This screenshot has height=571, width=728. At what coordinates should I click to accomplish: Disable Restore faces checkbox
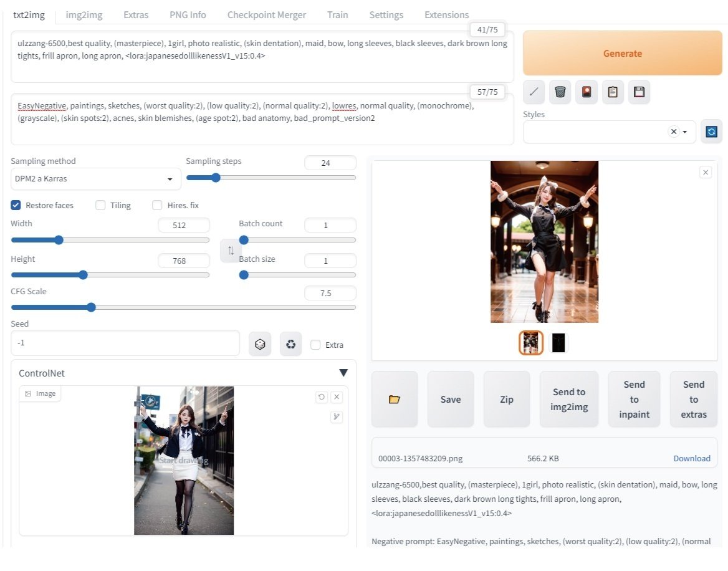coord(16,205)
